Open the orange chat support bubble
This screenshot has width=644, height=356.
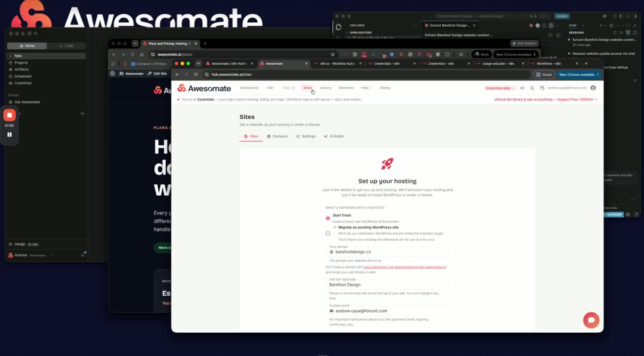point(591,320)
